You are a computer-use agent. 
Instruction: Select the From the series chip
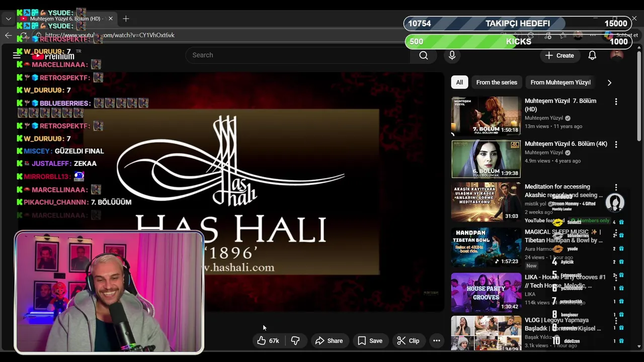pos(497,82)
